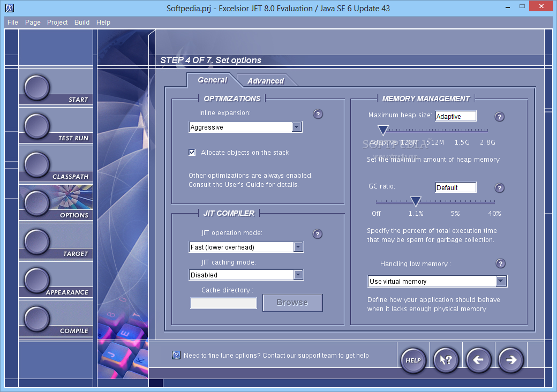557x392 pixels.
Task: Click contact support team link text
Action: point(276,356)
